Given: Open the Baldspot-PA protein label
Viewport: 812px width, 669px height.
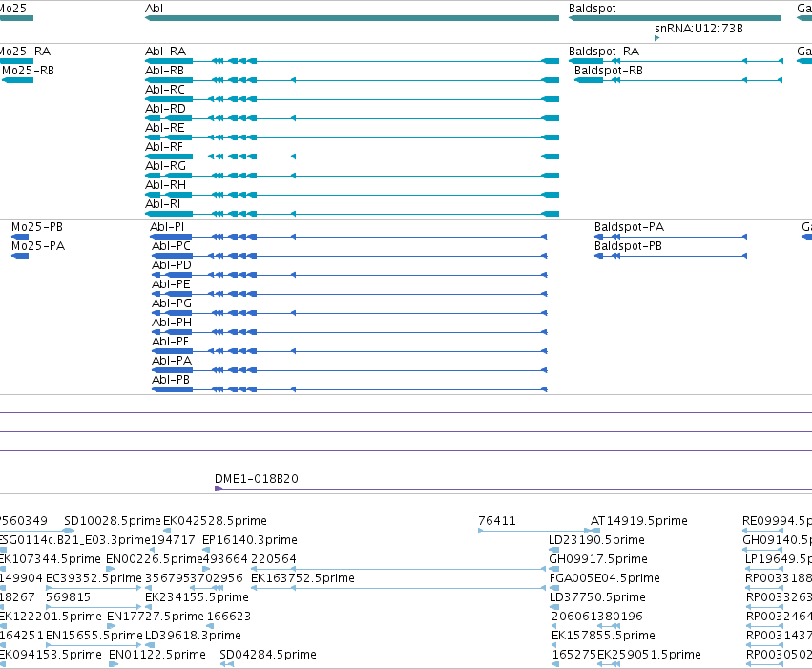Looking at the screenshot, I should pos(629,227).
